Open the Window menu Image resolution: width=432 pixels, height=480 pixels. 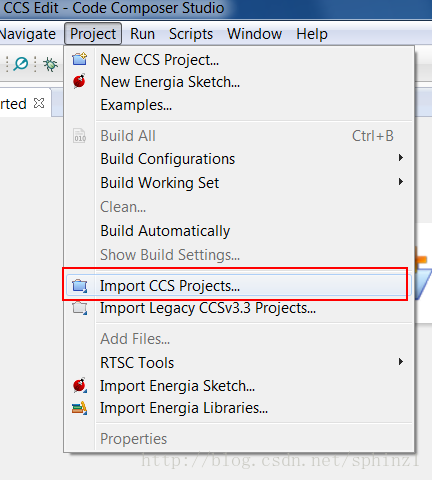point(254,34)
